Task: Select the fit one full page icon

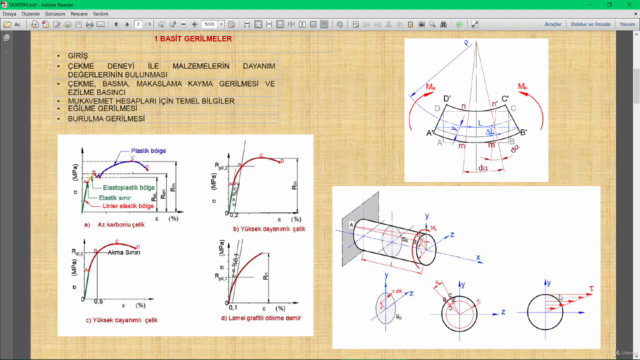Action: click(x=258, y=24)
